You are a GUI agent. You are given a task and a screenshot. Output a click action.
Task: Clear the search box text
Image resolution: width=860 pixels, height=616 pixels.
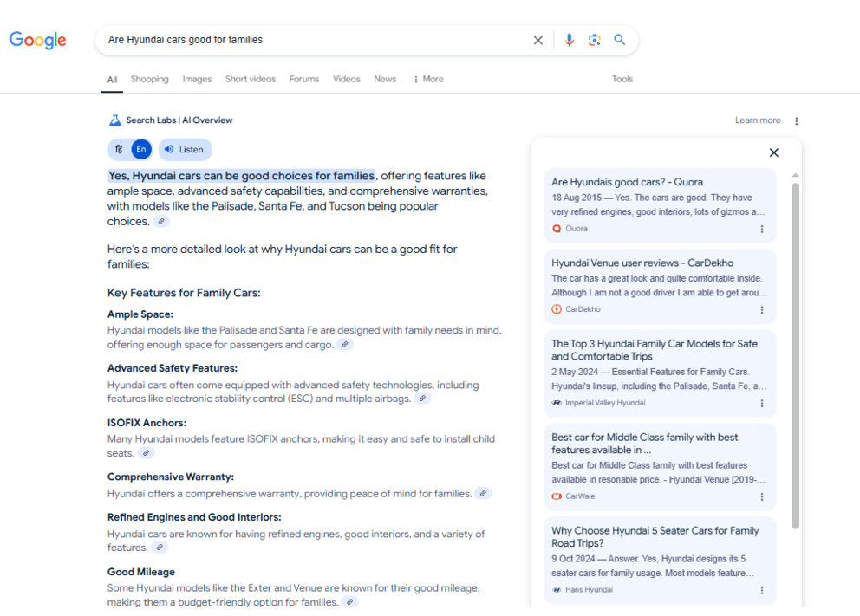(x=537, y=40)
